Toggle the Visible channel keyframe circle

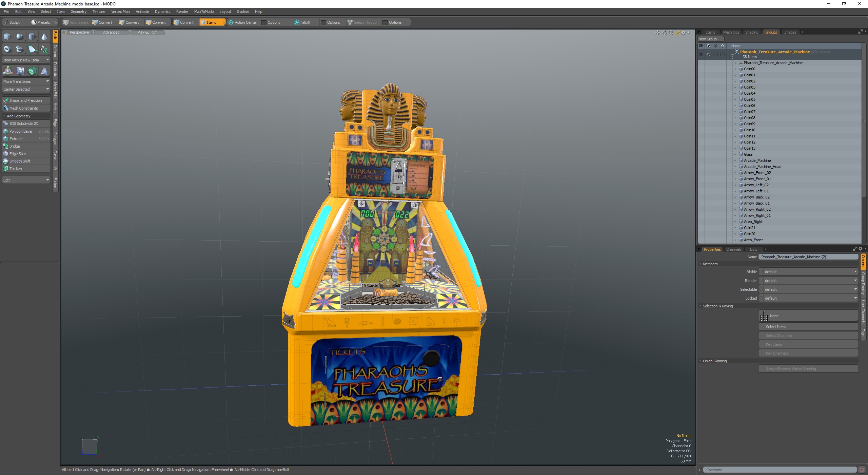[761, 272]
